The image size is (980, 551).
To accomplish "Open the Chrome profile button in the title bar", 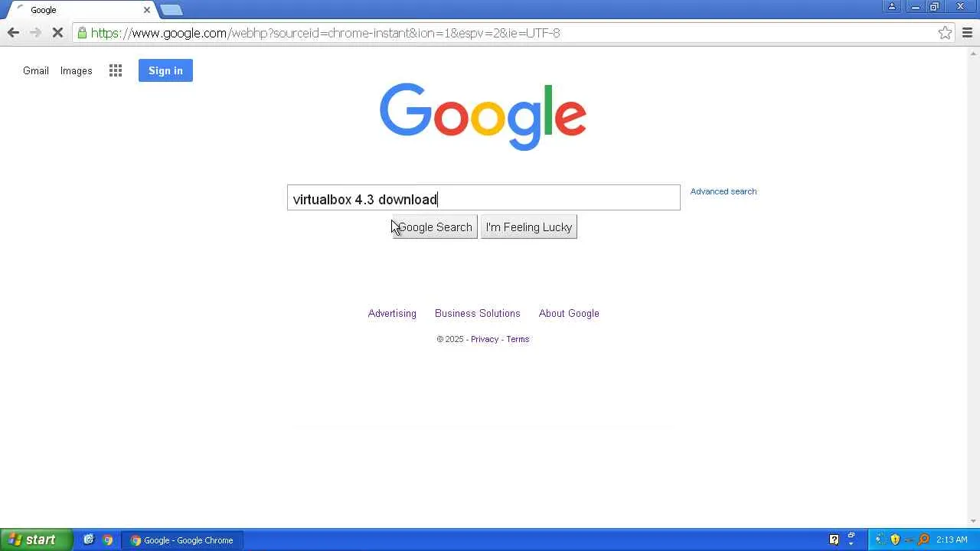I will [x=892, y=7].
